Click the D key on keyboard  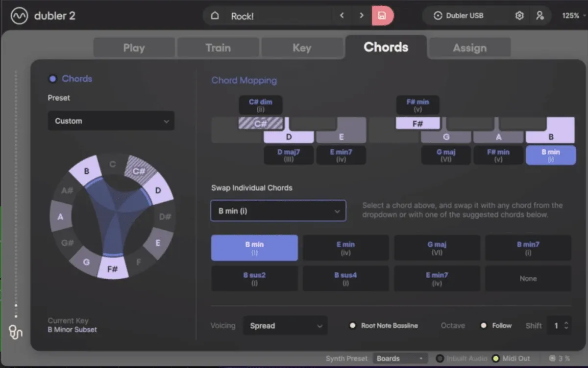pos(289,137)
